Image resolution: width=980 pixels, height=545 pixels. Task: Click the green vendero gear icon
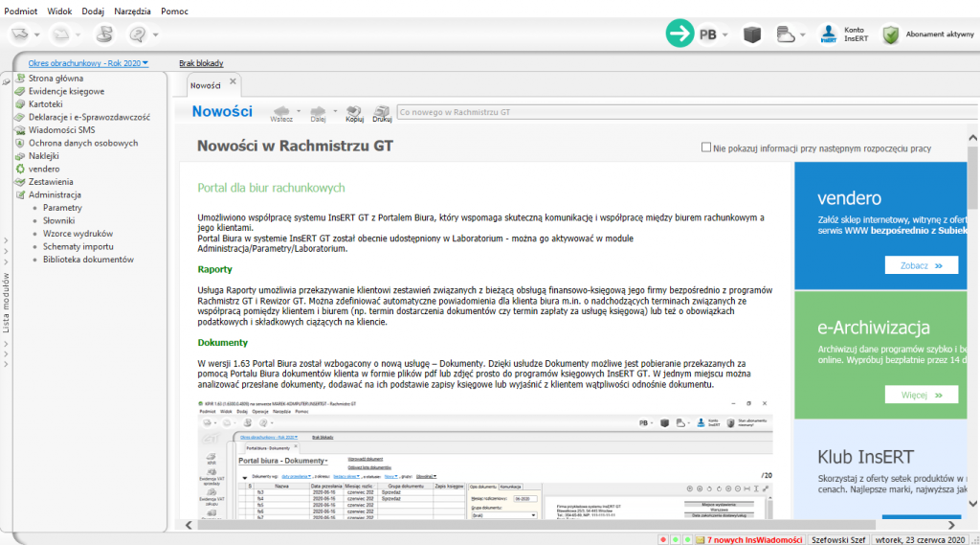20,169
